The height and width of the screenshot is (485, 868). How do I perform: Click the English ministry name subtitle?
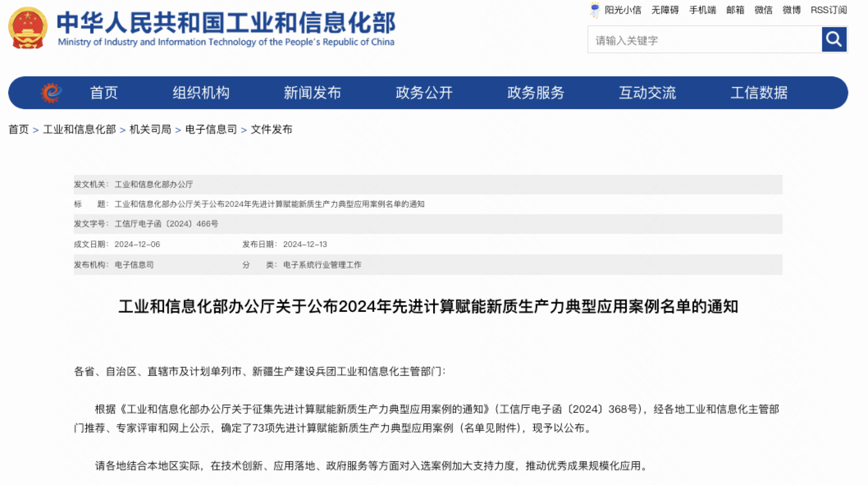click(x=226, y=42)
